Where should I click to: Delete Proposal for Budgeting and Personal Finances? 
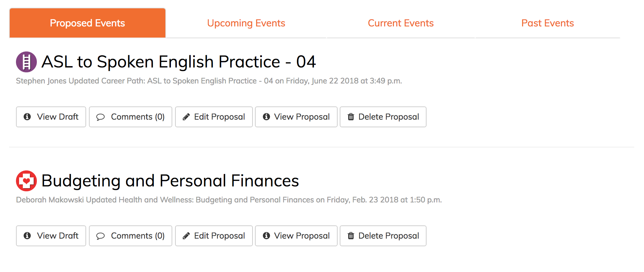[x=383, y=236]
